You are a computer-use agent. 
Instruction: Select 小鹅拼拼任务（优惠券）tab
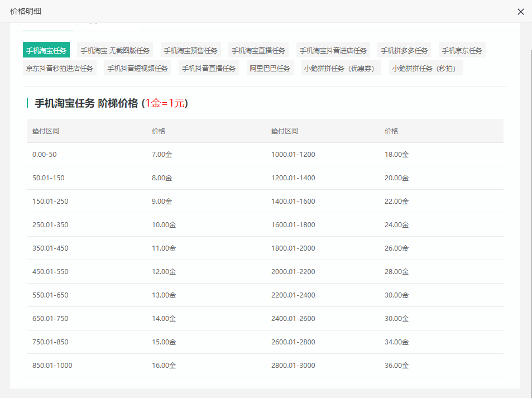[x=341, y=68]
